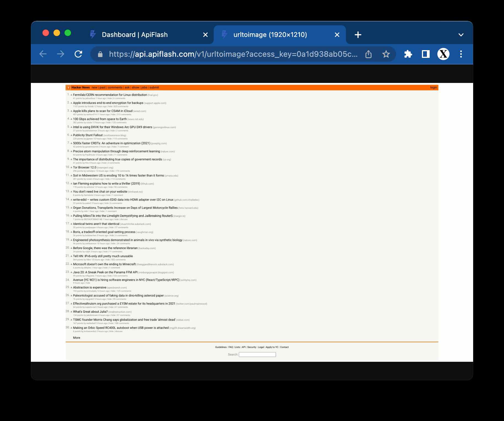
Task: Open the 'past' nav link
Action: [x=102, y=87]
